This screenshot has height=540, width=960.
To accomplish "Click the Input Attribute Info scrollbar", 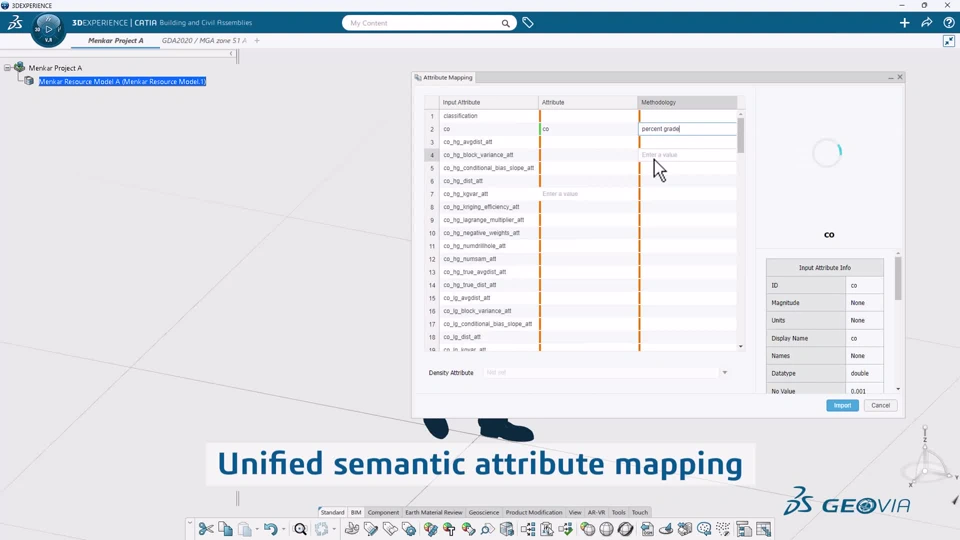I will (898, 279).
